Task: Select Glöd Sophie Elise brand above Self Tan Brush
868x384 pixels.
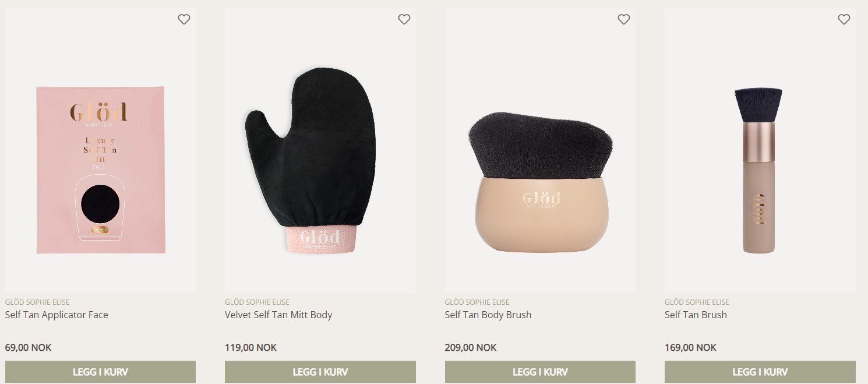Action: point(697,302)
